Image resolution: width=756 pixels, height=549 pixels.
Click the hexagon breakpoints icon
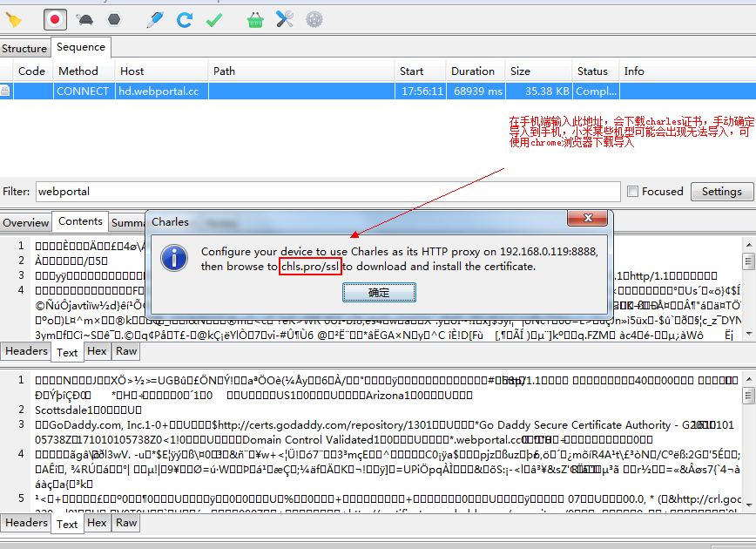(x=114, y=20)
